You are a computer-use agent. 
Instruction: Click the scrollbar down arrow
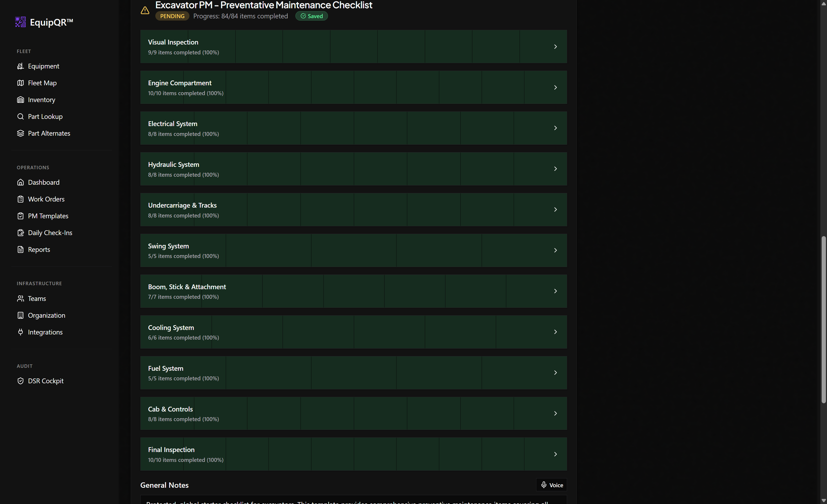[823, 500]
